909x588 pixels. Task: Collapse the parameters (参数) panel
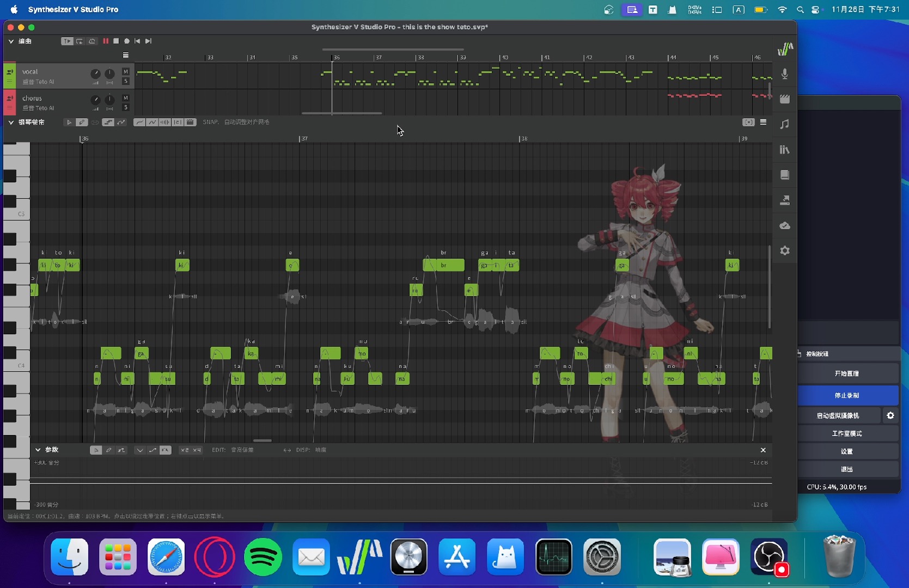coord(38,450)
